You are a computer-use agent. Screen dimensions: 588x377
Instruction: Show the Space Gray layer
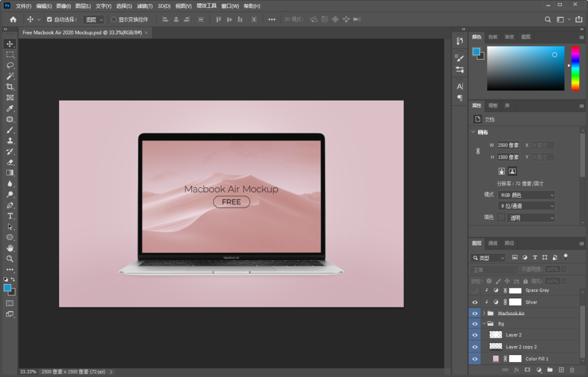(x=475, y=290)
